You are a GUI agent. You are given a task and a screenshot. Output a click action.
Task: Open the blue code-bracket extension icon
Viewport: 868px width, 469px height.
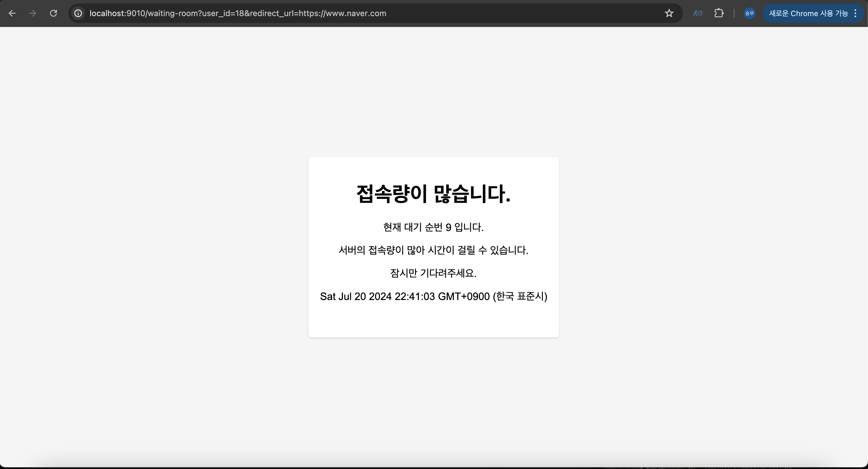[x=697, y=14]
